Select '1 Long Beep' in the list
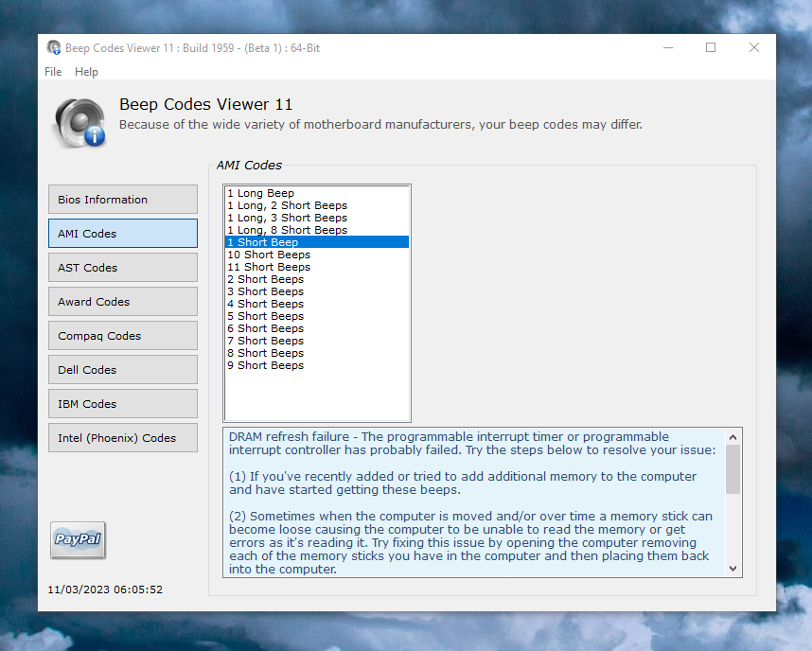The width and height of the screenshot is (812, 651). coord(317,193)
